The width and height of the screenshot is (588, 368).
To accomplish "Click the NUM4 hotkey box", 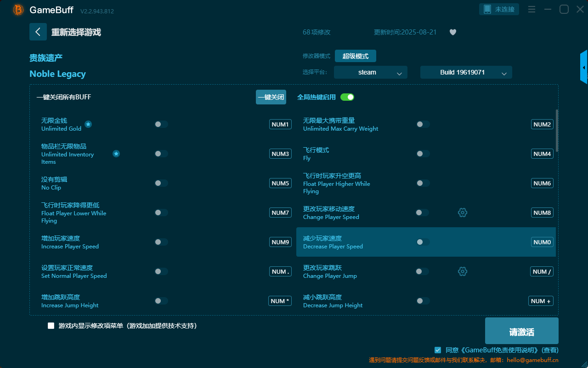I will (x=542, y=154).
